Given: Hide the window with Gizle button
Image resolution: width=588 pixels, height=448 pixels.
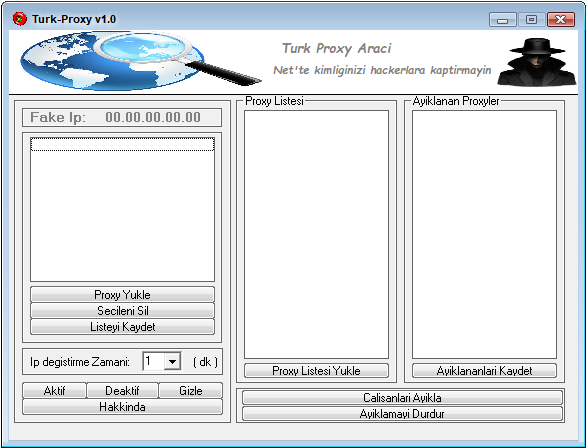Looking at the screenshot, I should tap(190, 391).
